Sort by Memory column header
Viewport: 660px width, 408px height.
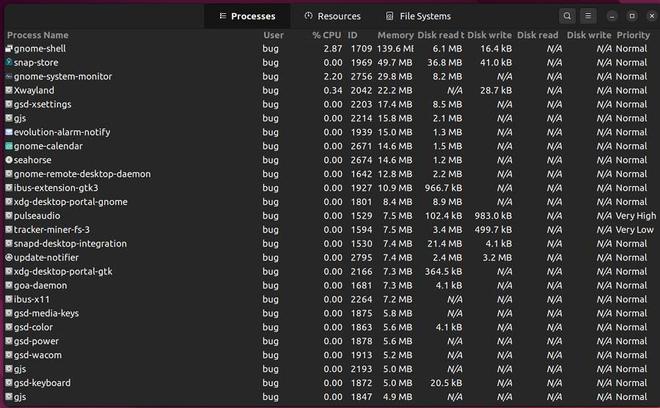coord(395,35)
